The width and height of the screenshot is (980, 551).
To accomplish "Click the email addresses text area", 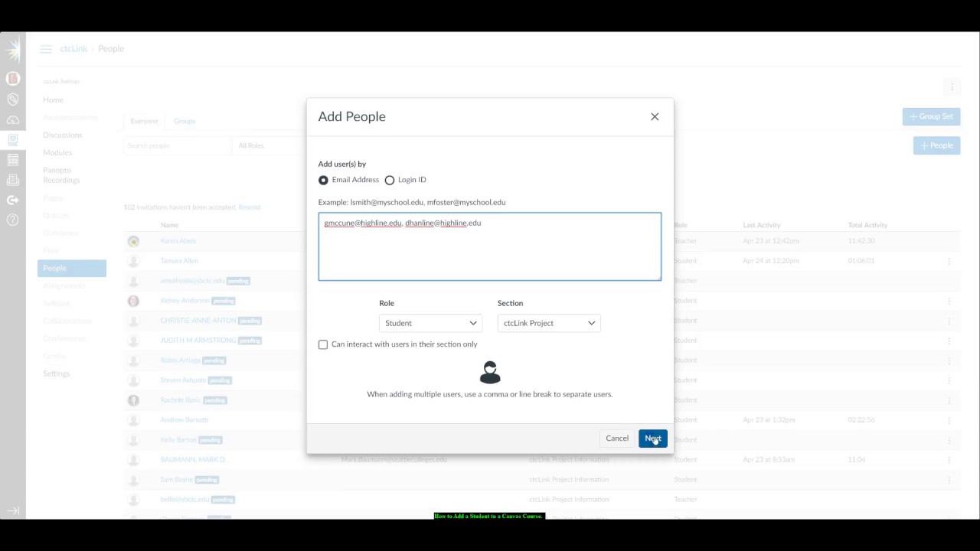I will click(490, 246).
